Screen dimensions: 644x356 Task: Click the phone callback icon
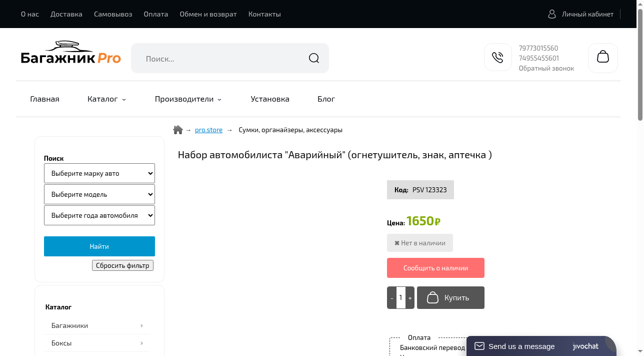pyautogui.click(x=497, y=57)
